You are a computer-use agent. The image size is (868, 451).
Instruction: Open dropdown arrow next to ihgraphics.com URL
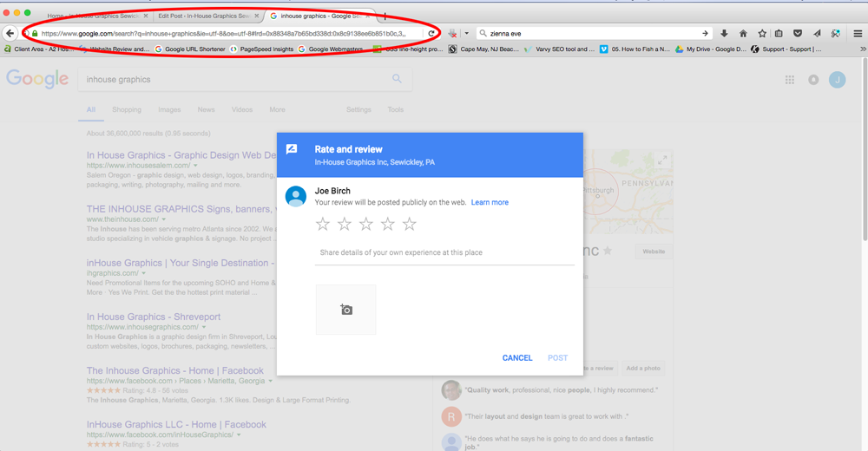(143, 273)
